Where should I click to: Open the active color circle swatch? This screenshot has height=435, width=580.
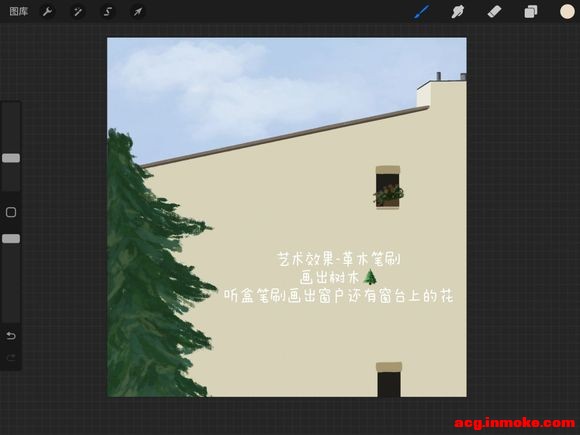pyautogui.click(x=567, y=11)
